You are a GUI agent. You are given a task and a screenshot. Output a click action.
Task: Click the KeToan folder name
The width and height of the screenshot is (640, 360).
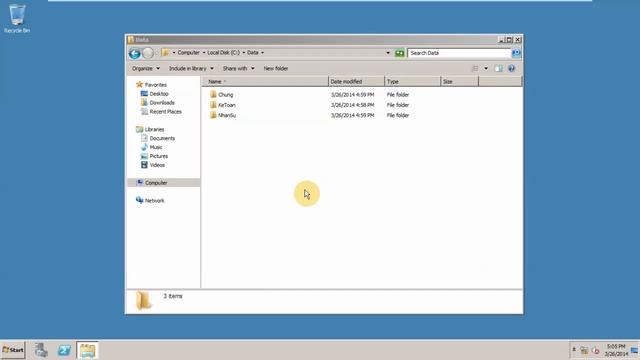click(x=227, y=105)
